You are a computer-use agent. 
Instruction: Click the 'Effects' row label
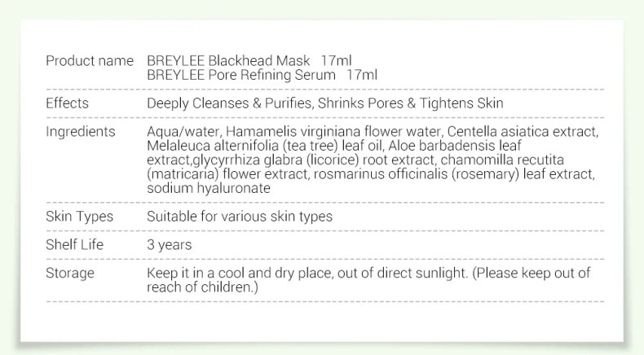pos(67,103)
